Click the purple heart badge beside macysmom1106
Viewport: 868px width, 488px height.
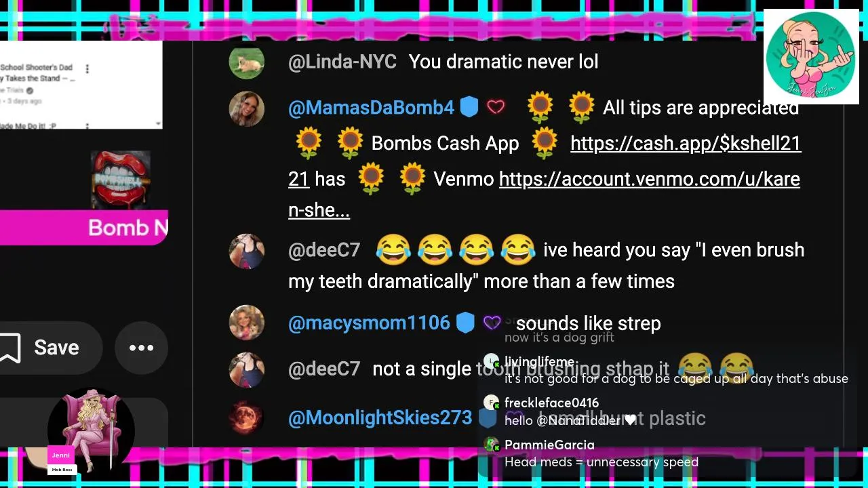click(x=492, y=323)
